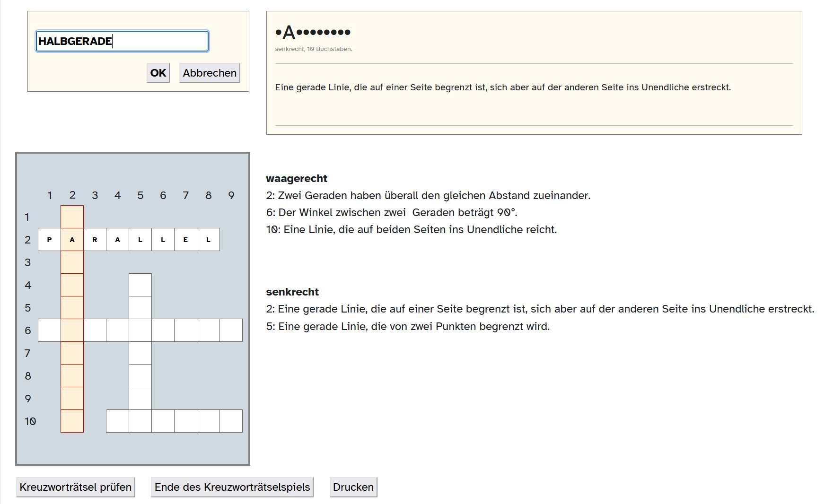The image size is (825, 504).
Task: Click the empty cell at row 6, column 9
Action: pos(231,330)
